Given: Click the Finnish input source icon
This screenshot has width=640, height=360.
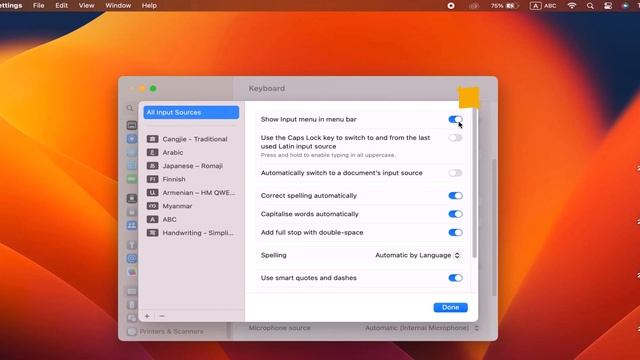Looking at the screenshot, I should click(152, 179).
